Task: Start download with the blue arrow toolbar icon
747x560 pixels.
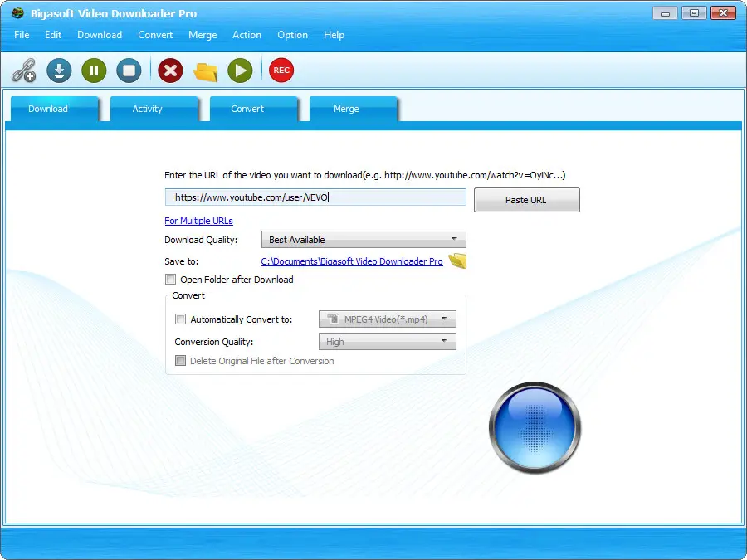Action: 59,71
